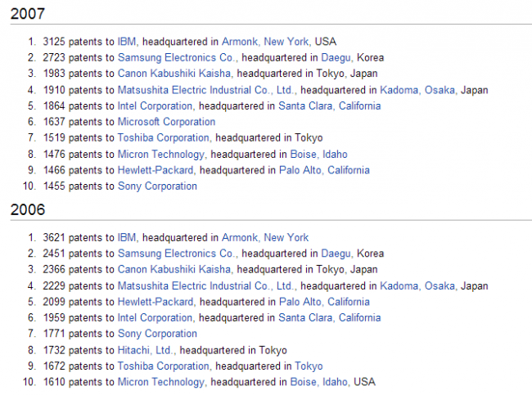Open Samsung Electronics Co. link in 2007

177,57
